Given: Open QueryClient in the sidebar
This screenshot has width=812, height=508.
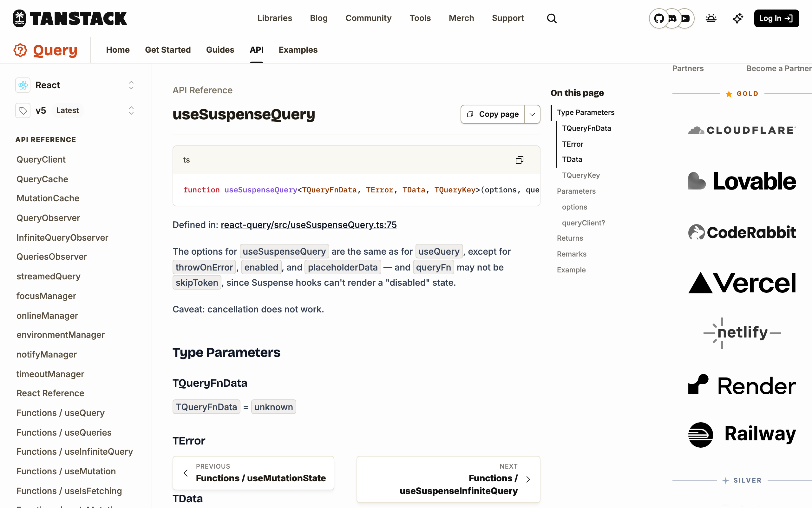Looking at the screenshot, I should [x=41, y=160].
